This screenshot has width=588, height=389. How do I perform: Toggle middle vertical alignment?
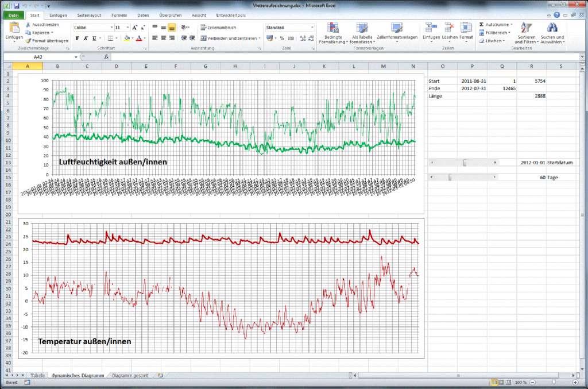164,28
